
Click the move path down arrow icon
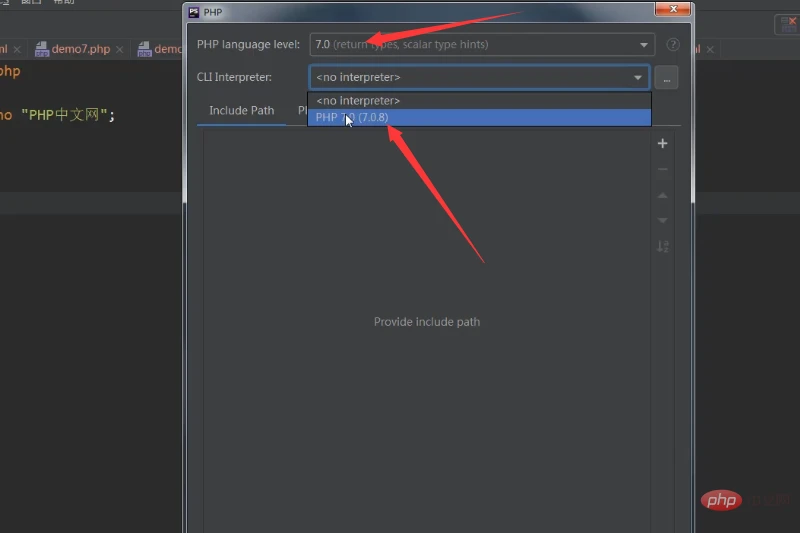click(x=662, y=220)
